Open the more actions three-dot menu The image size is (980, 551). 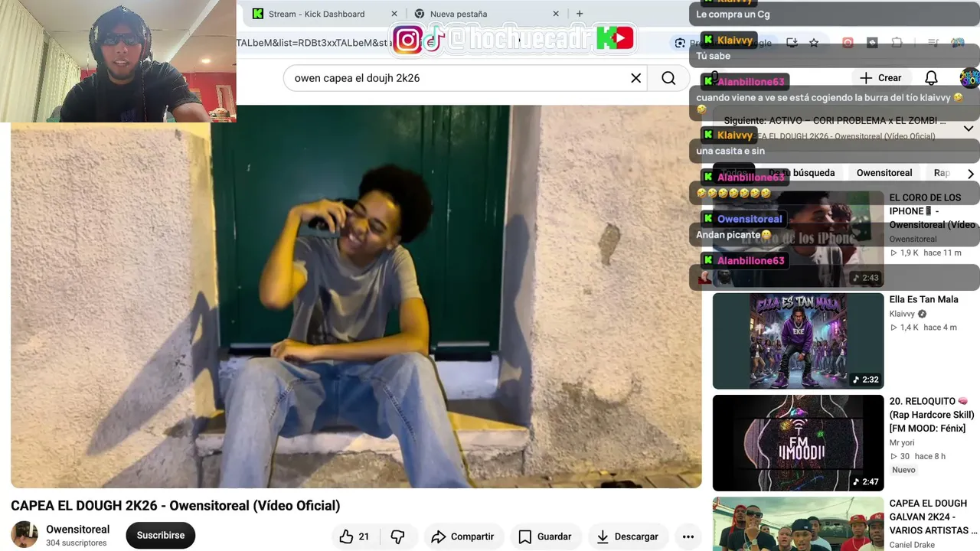point(688,536)
